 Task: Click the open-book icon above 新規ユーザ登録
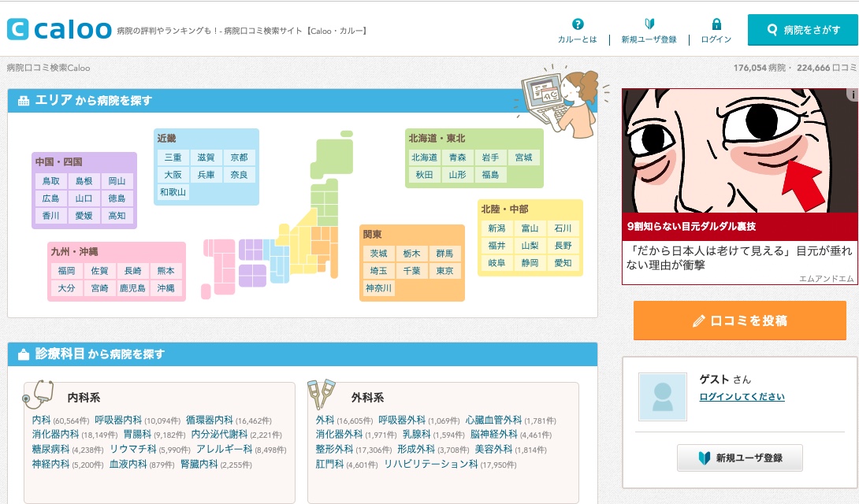click(x=648, y=24)
